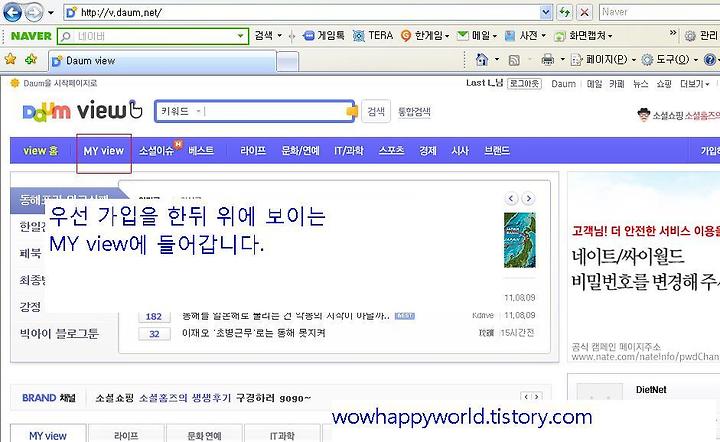Image resolution: width=720 pixels, height=442 pixels.
Task: Open the 시사 category in navigation
Action: (460, 151)
